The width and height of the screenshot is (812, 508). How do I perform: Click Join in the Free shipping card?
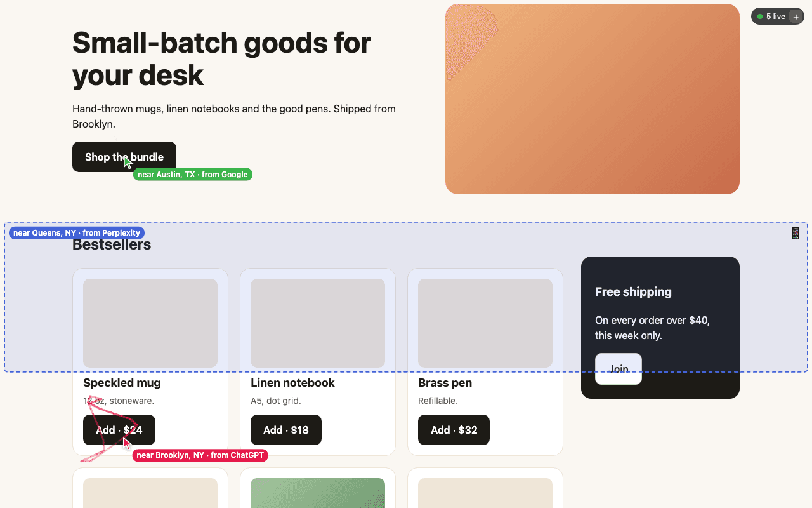click(x=619, y=369)
